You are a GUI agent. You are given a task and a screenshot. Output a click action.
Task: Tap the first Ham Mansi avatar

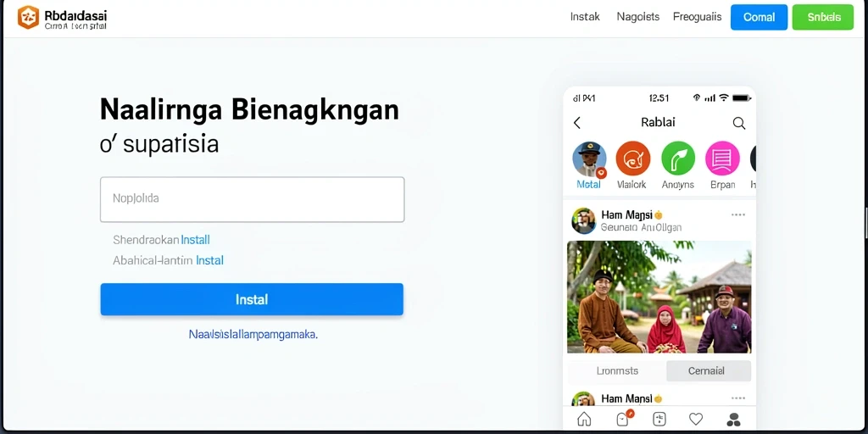coord(583,220)
